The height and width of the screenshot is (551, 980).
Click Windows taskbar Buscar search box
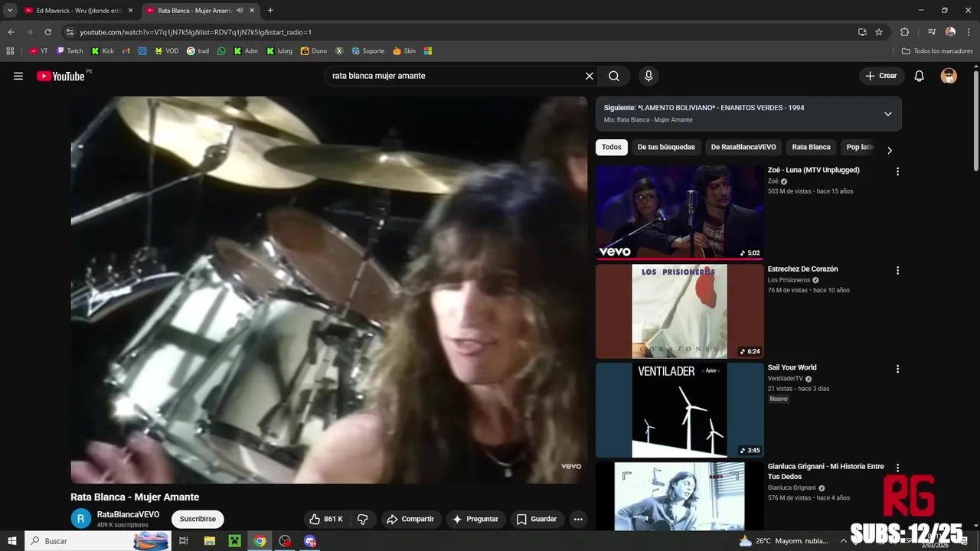click(x=96, y=541)
